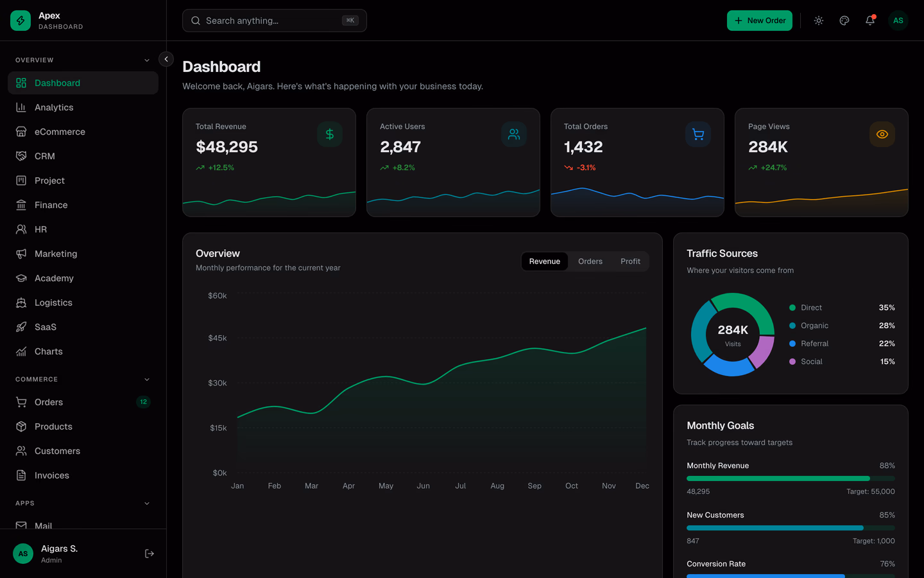The image size is (924, 578).
Task: Go to the eCommerce section
Action: [83, 132]
